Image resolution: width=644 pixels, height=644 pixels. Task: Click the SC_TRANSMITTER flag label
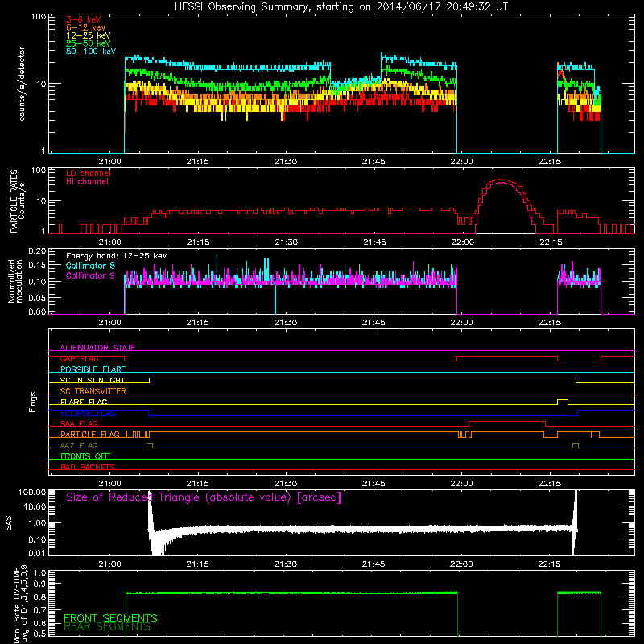point(93,390)
